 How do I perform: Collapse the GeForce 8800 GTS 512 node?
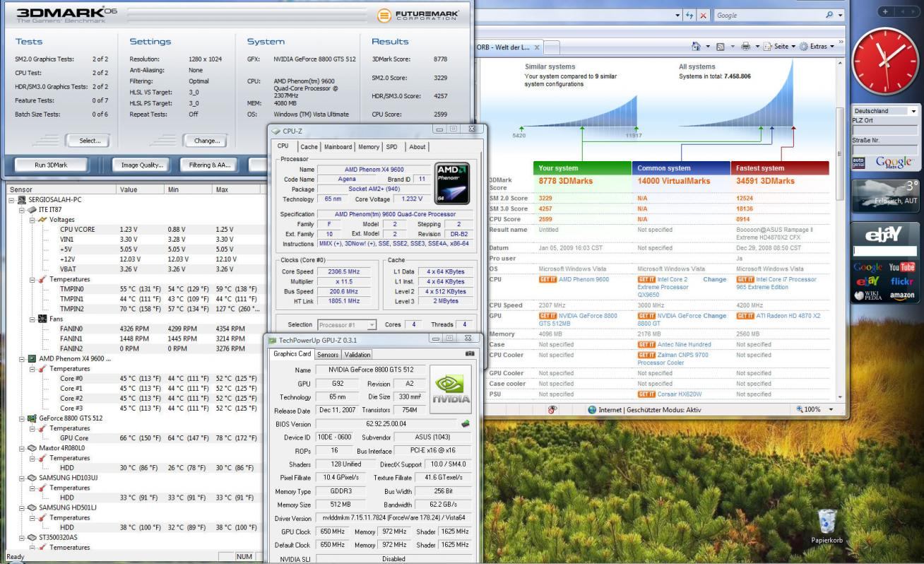tap(21, 418)
